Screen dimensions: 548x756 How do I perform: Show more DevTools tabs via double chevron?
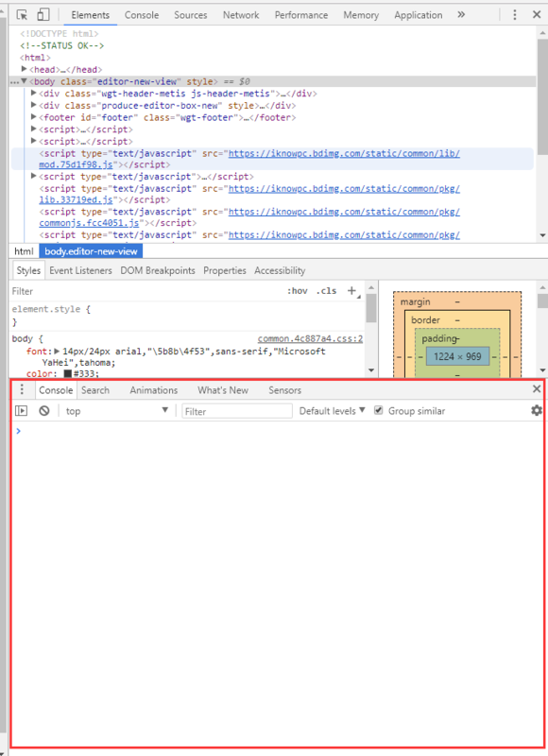(x=461, y=14)
